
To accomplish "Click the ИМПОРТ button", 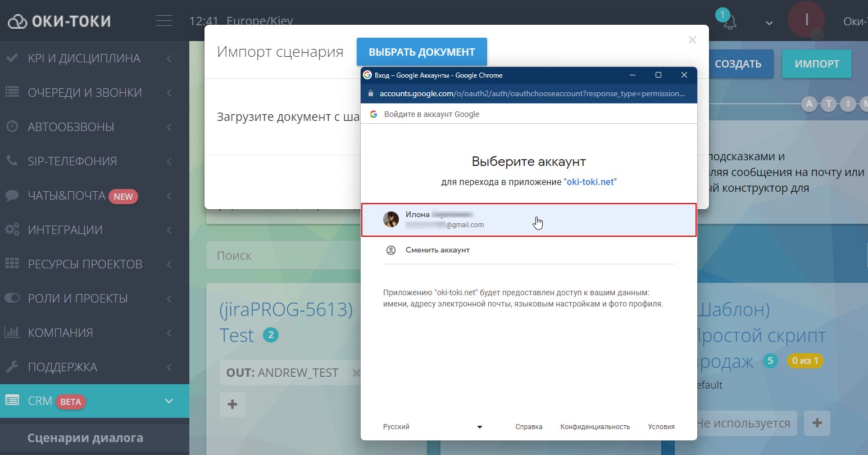I will click(x=817, y=64).
